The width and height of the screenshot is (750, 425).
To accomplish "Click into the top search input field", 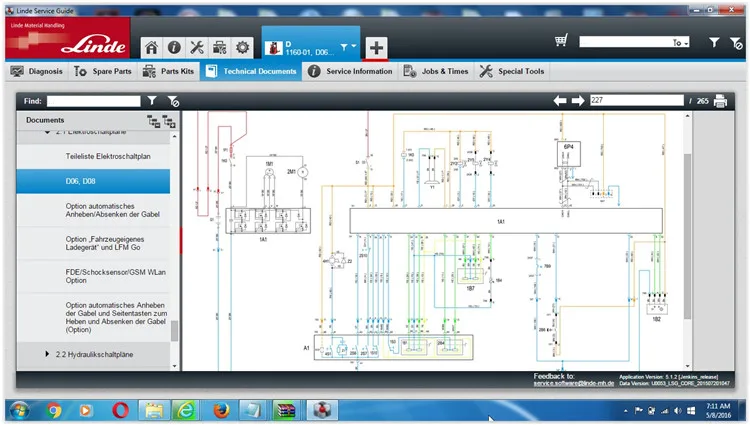I will point(625,42).
